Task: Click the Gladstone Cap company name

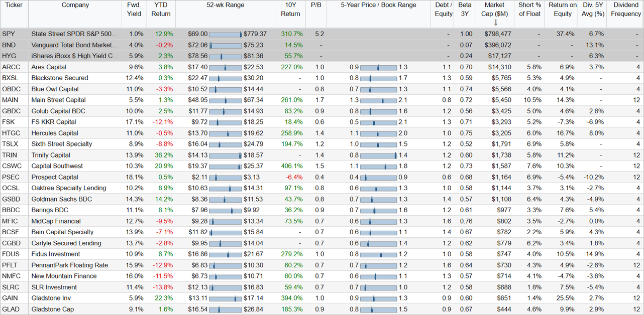Action: [x=53, y=309]
